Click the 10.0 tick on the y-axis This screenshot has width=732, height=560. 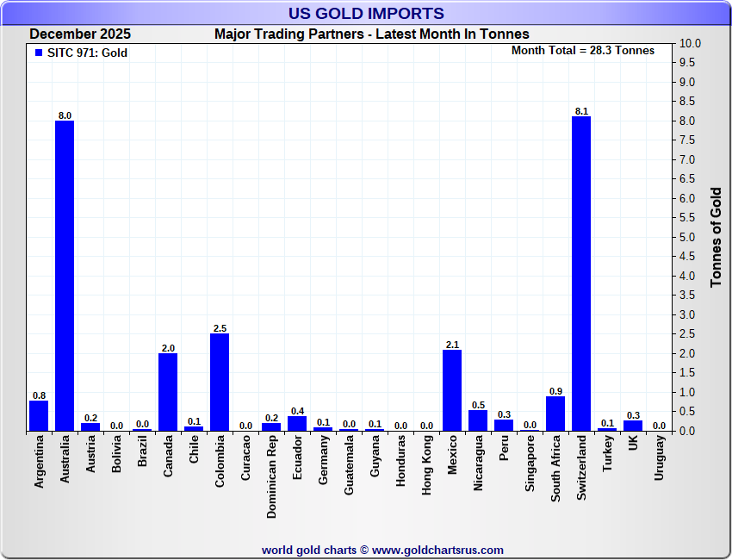(690, 43)
